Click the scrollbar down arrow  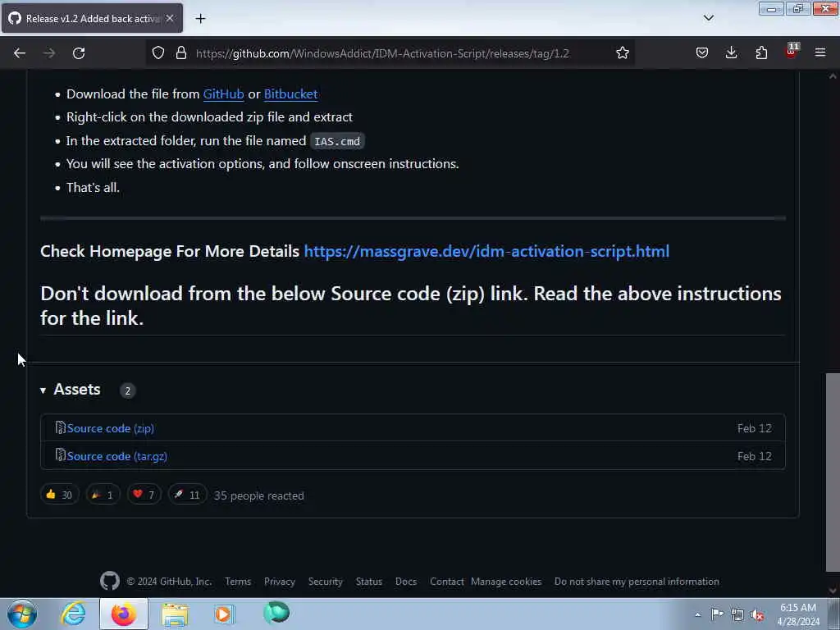click(833, 591)
